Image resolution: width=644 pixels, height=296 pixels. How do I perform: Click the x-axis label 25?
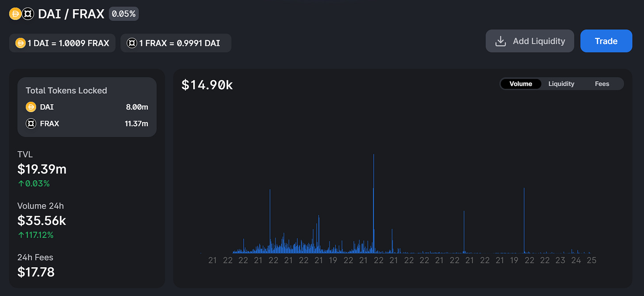[x=591, y=260]
